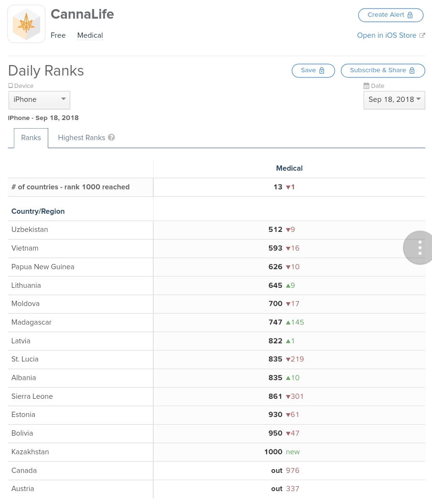Click the calendar icon next to Date label

(x=366, y=86)
